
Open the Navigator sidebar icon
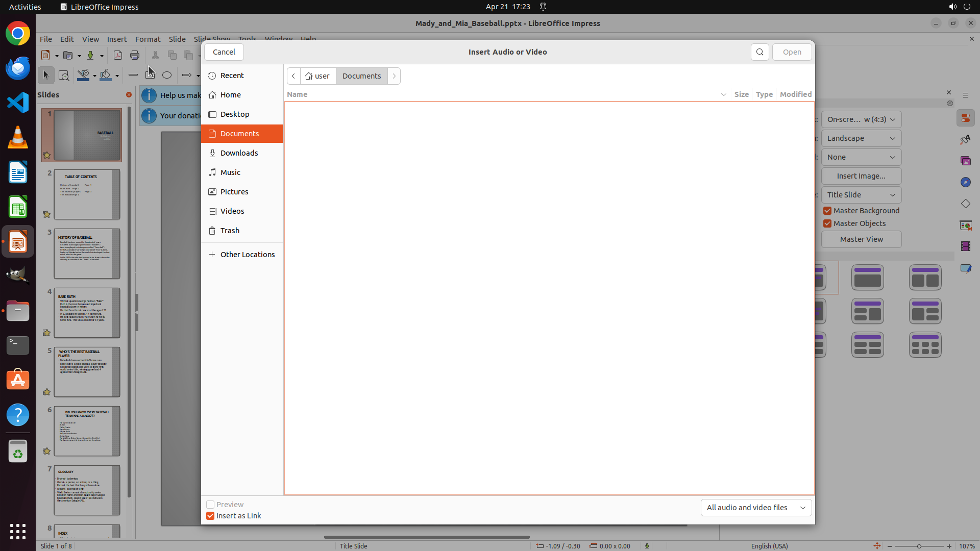tap(965, 182)
